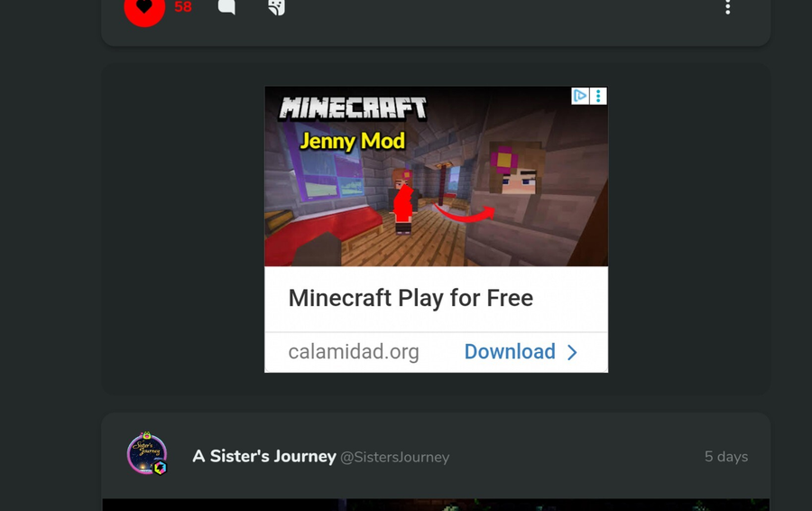Viewport: 812px width, 511px height.
Task: Click the Minecraft Jenny Mod ad image
Action: [x=436, y=176]
